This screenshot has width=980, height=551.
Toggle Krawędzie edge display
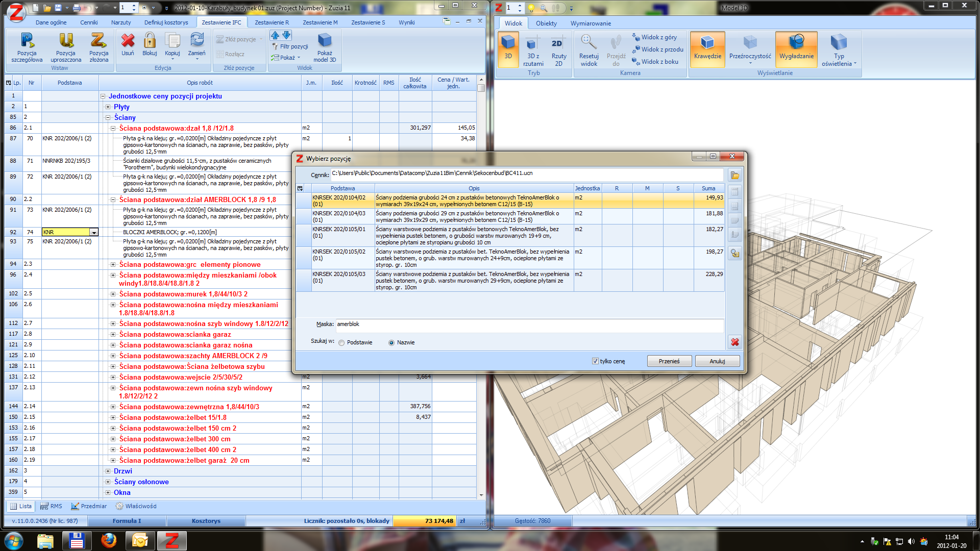pos(707,49)
